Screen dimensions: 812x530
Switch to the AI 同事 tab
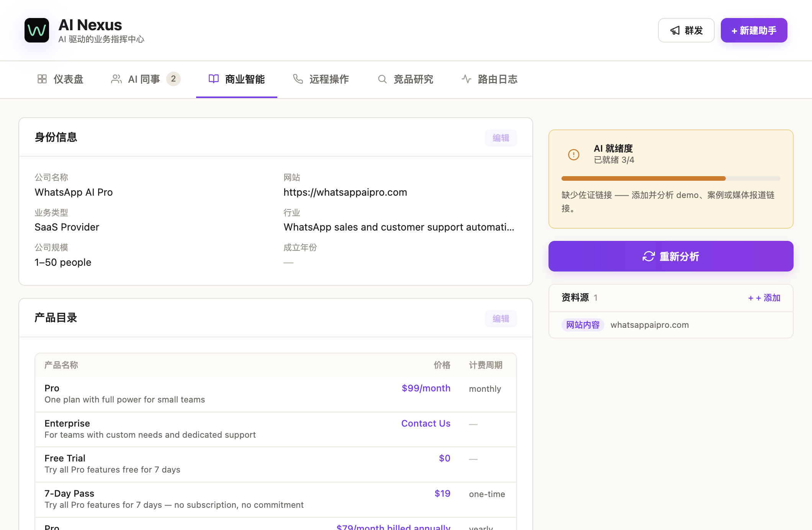tap(146, 79)
